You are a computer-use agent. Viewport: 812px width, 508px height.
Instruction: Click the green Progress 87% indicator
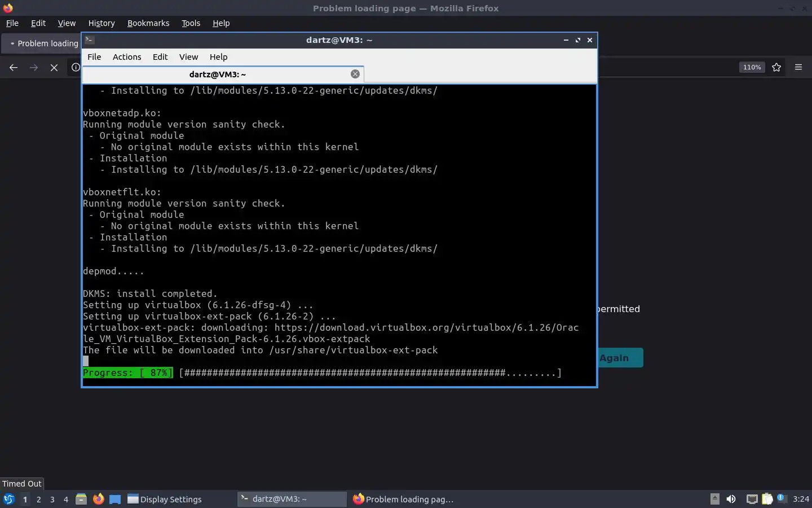pos(128,373)
